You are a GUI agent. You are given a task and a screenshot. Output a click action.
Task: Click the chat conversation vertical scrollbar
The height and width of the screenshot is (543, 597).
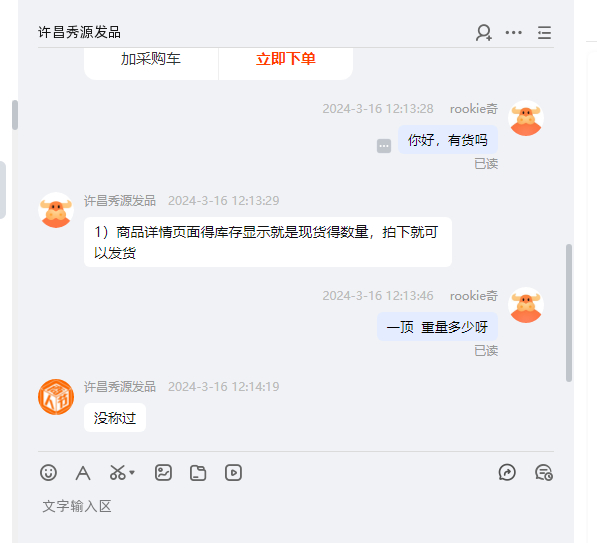(x=569, y=313)
